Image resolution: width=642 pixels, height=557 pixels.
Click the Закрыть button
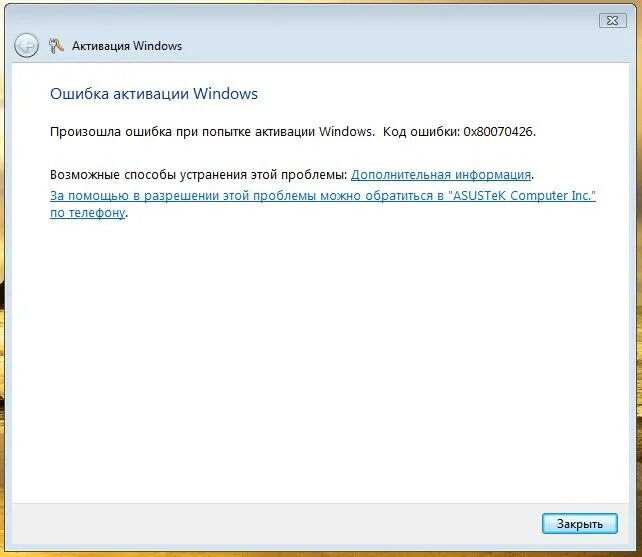(579, 523)
